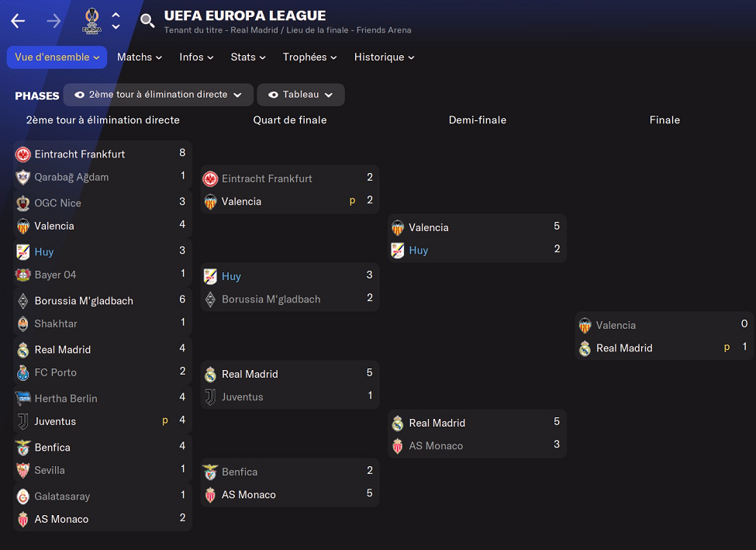Open the search magnifier icon
Screen dimensions: 756x550
tap(147, 21)
